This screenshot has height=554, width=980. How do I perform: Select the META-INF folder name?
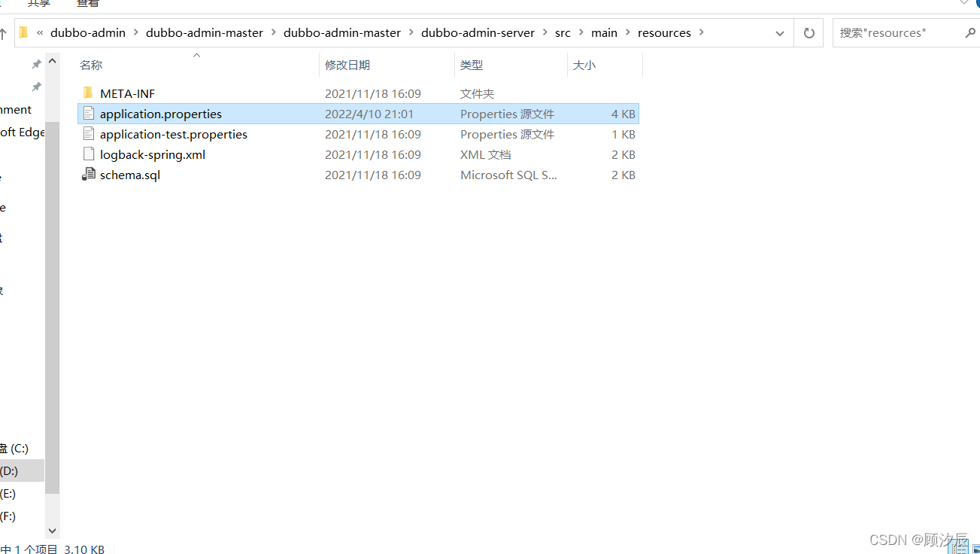(127, 93)
